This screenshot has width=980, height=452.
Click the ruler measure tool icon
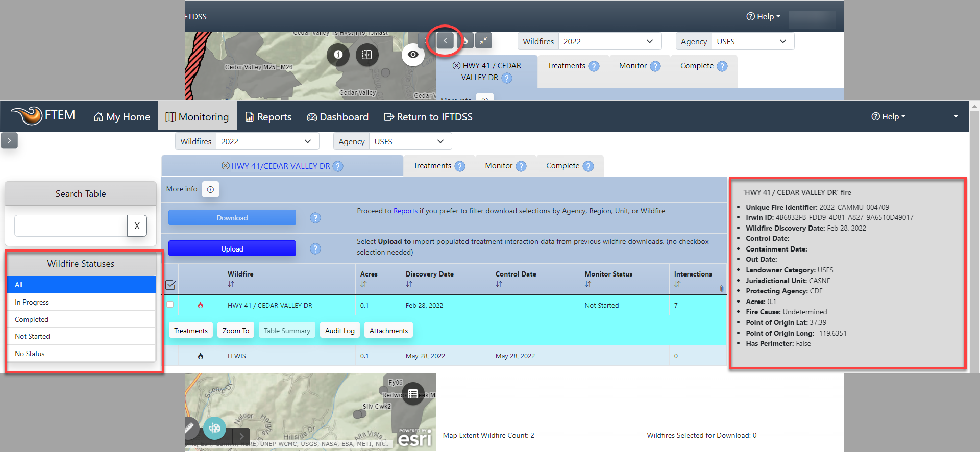(189, 428)
